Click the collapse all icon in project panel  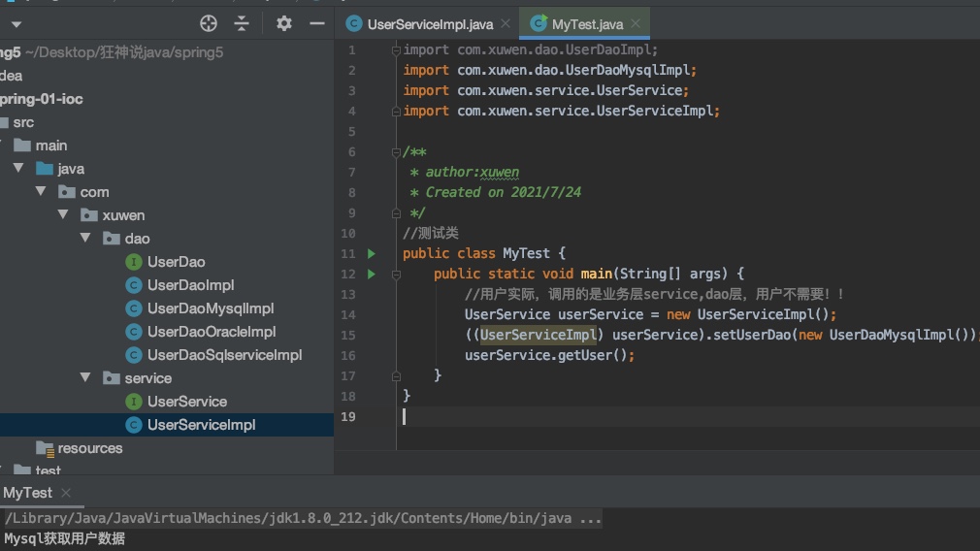(242, 23)
